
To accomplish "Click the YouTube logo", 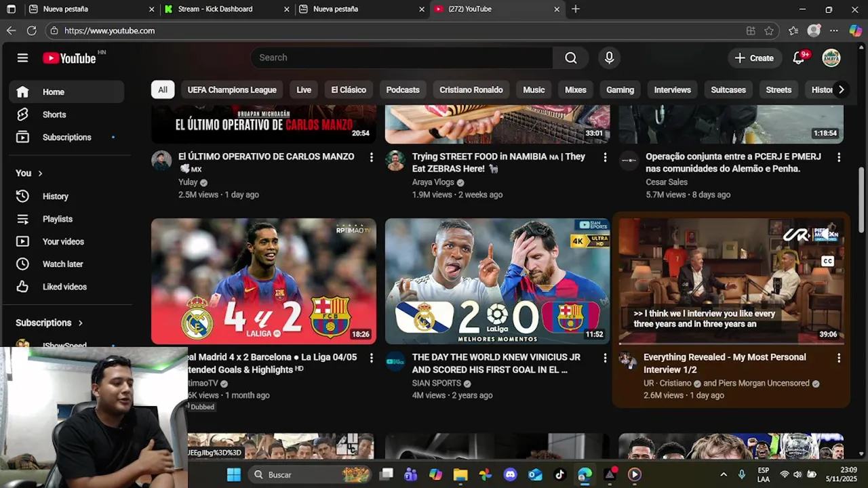I will click(x=69, y=58).
